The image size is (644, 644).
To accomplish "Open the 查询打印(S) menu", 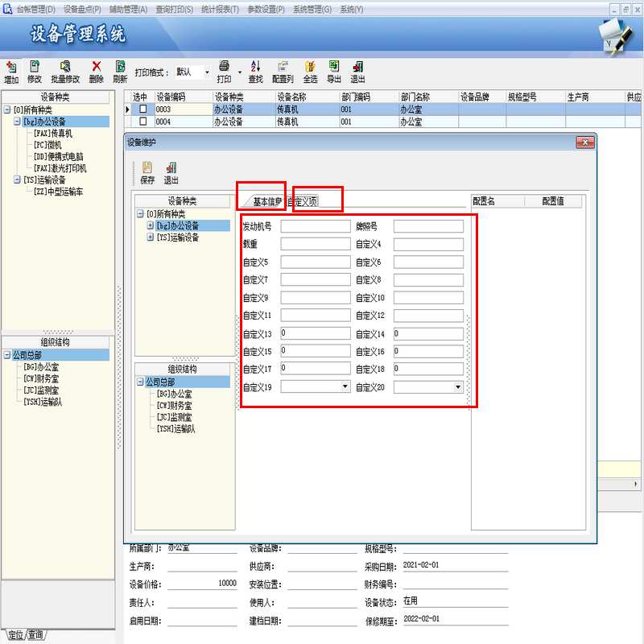I will tap(174, 9).
